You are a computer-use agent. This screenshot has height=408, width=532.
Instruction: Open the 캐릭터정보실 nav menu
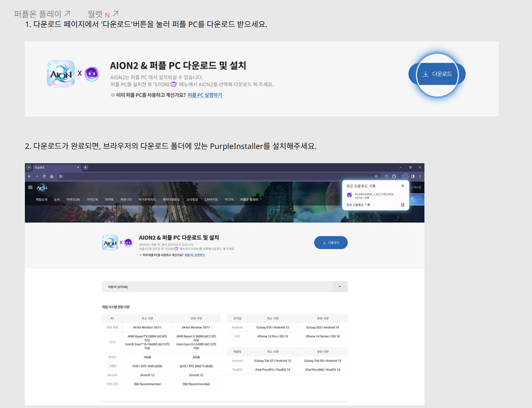point(171,199)
